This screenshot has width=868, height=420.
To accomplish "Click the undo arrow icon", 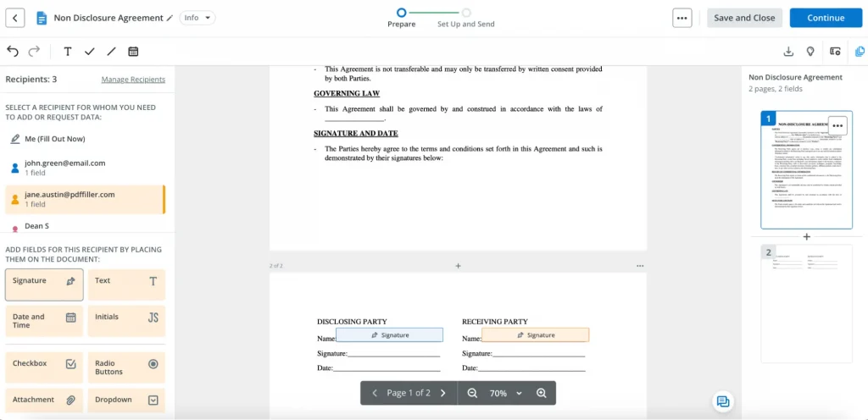I will (x=13, y=52).
